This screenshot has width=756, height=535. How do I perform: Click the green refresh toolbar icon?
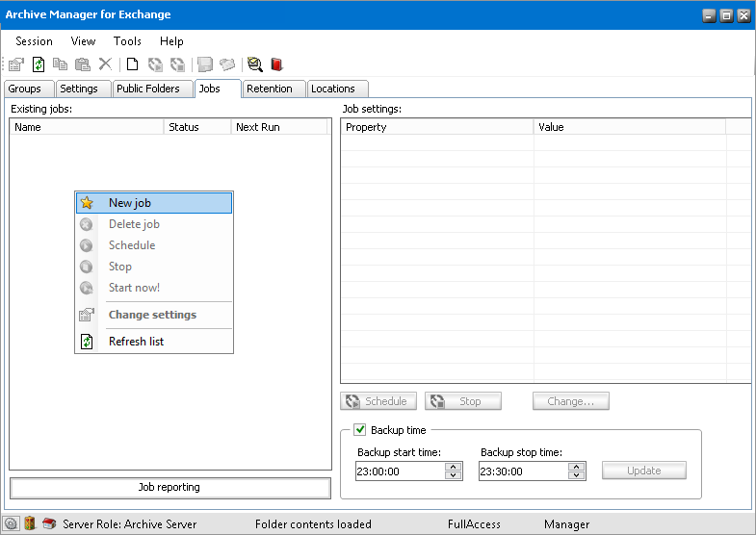(39, 64)
